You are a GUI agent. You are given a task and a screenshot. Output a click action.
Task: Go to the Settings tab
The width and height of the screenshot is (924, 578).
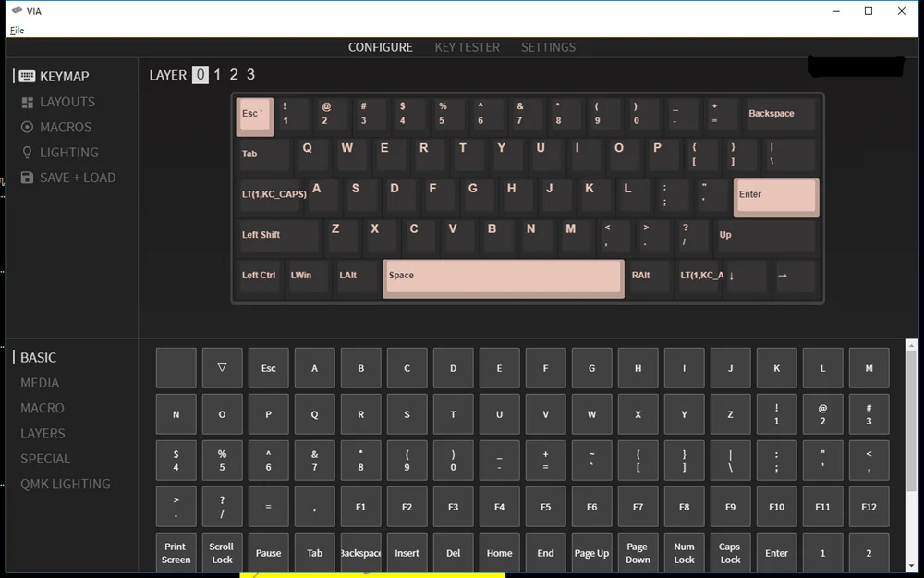point(548,47)
